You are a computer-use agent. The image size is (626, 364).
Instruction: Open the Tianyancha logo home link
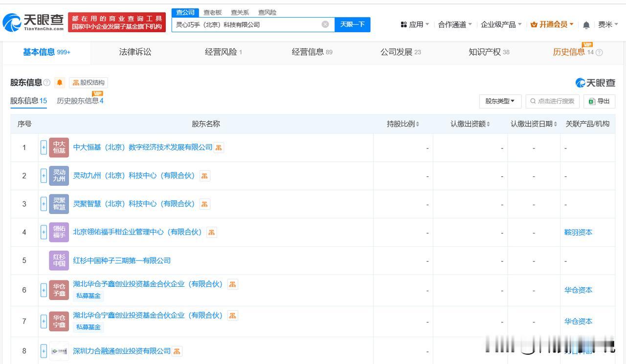pyautogui.click(x=33, y=22)
